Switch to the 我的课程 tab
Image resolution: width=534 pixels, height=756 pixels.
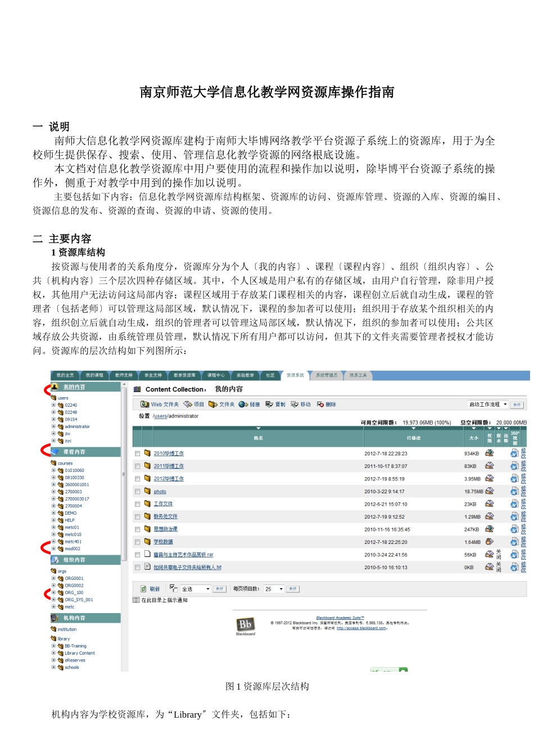pos(94,375)
